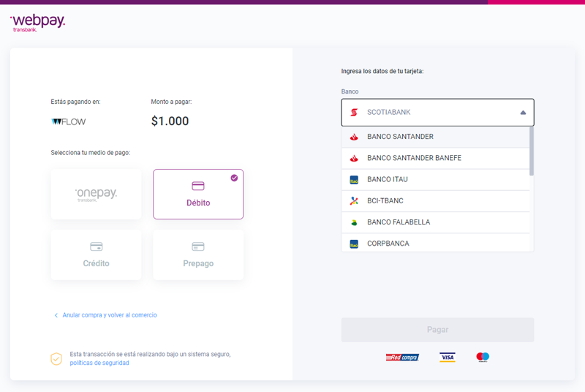Screen dimensions: 585x392
Task: Pick BCI-TBANC in the bank list
Action: (x=435, y=200)
